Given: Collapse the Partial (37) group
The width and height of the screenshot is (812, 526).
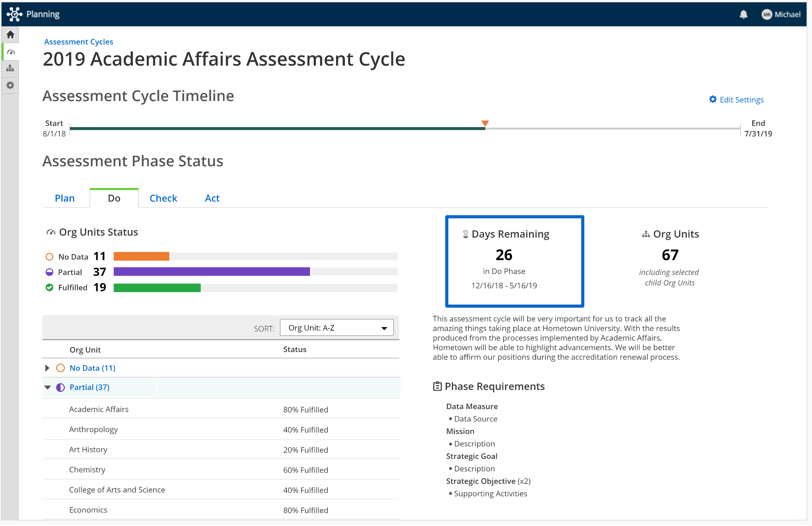Looking at the screenshot, I should [x=48, y=387].
